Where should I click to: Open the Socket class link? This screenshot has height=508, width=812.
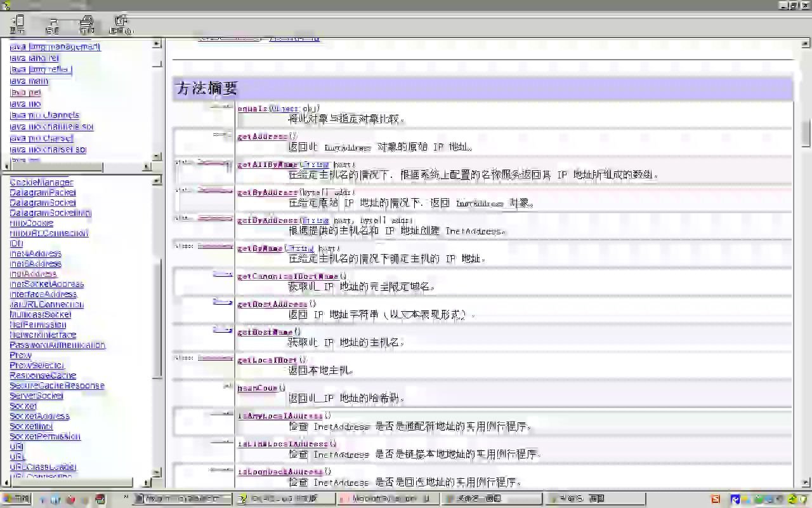pos(23,406)
